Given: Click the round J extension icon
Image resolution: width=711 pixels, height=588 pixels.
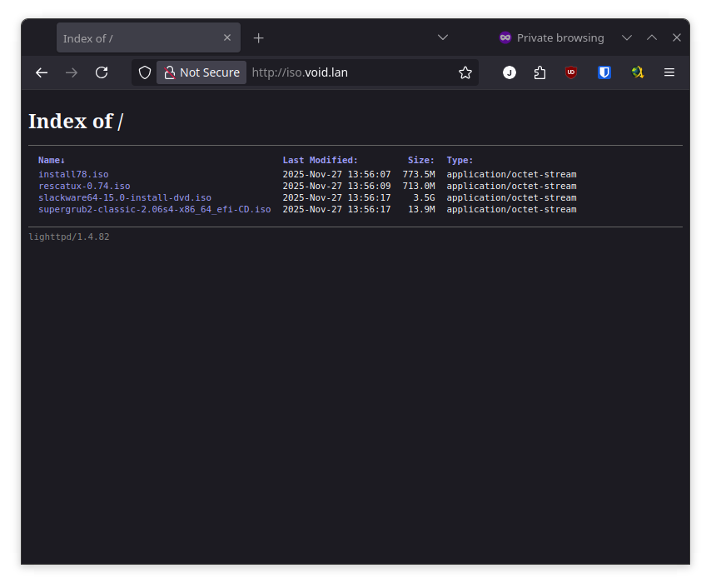Looking at the screenshot, I should click(x=510, y=72).
